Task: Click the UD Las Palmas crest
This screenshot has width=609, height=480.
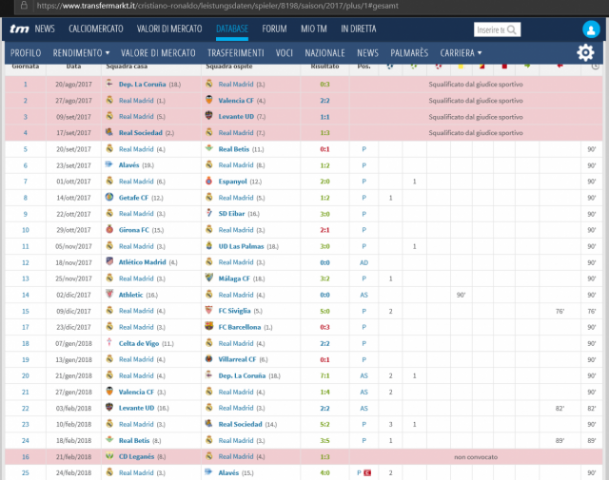Action: [209, 245]
